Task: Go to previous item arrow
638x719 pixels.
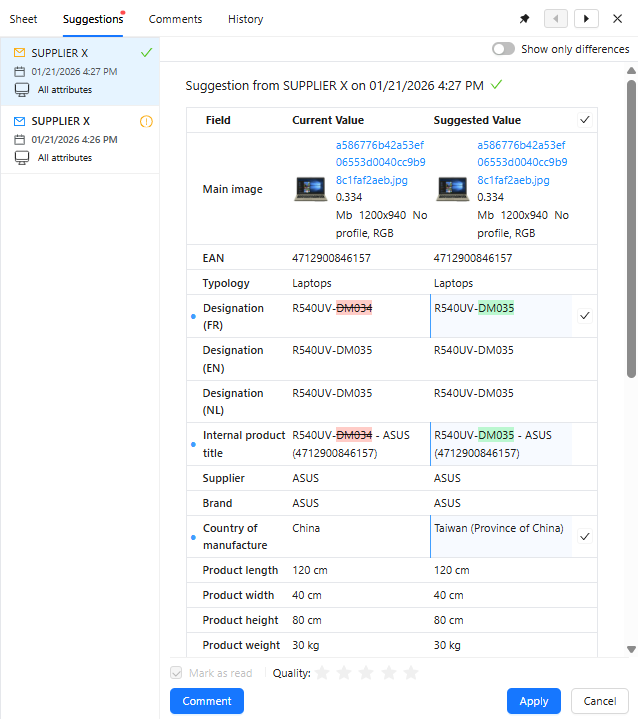Action: (x=556, y=19)
